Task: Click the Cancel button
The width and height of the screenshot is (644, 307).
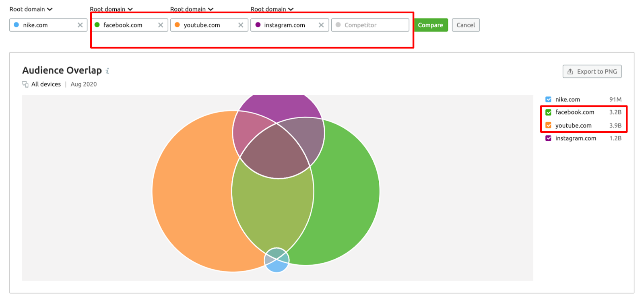Action: [466, 25]
